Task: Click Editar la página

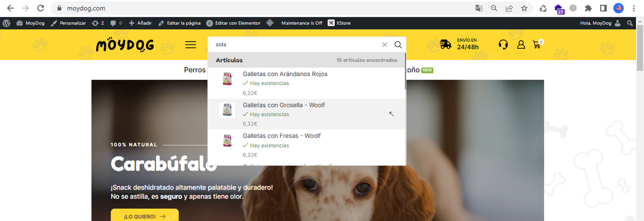Action: coord(179,23)
